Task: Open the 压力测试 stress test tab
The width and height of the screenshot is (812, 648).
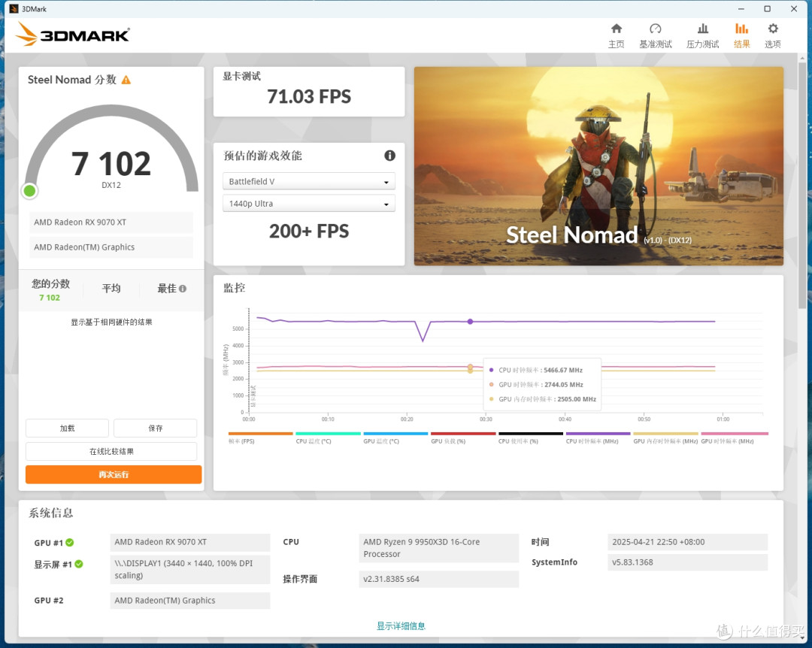Action: click(702, 36)
